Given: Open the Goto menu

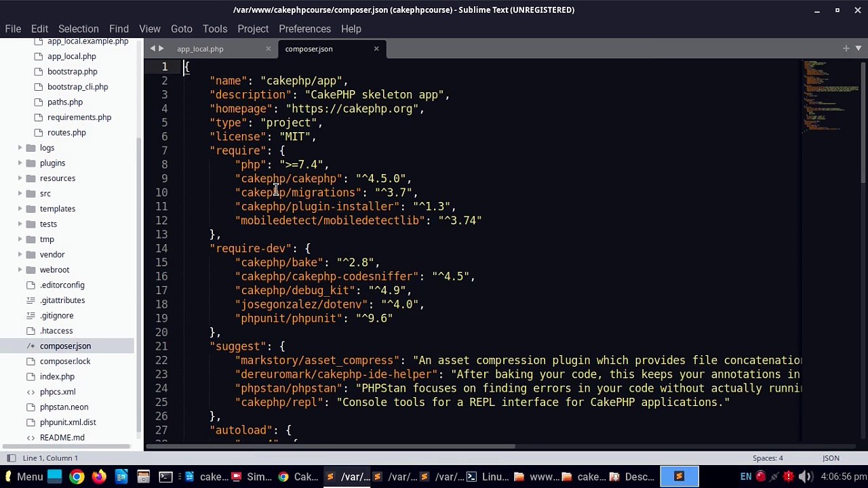Looking at the screenshot, I should [x=181, y=28].
